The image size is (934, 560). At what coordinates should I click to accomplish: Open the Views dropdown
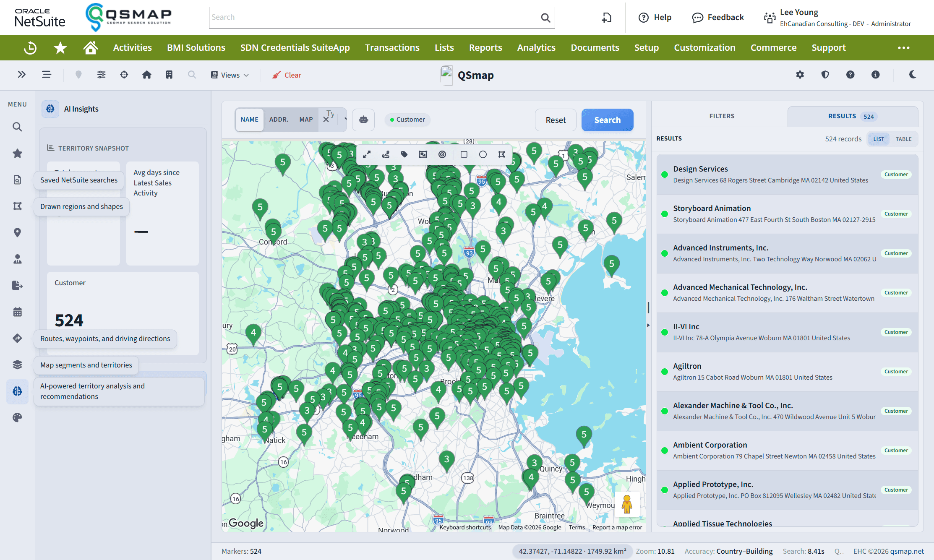pos(230,75)
